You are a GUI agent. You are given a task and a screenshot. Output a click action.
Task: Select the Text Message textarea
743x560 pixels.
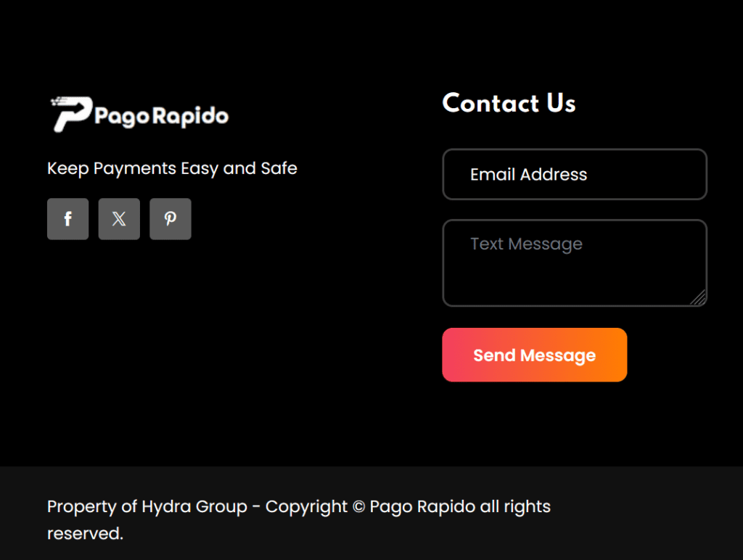pos(574,263)
